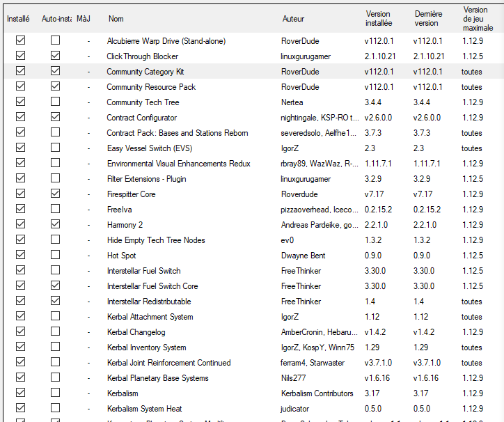Sort by Version installée column header

coord(378,19)
